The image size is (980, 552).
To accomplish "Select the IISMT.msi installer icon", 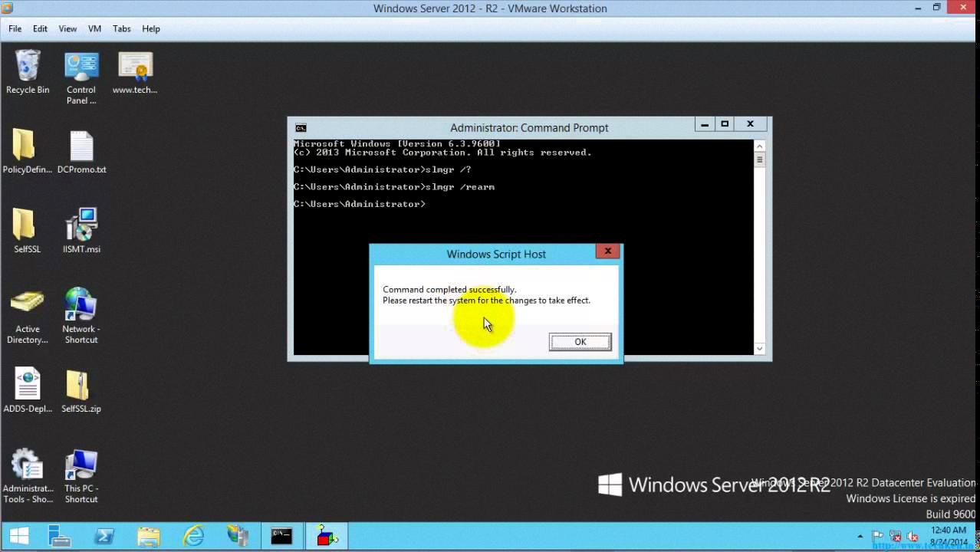I will [x=81, y=226].
